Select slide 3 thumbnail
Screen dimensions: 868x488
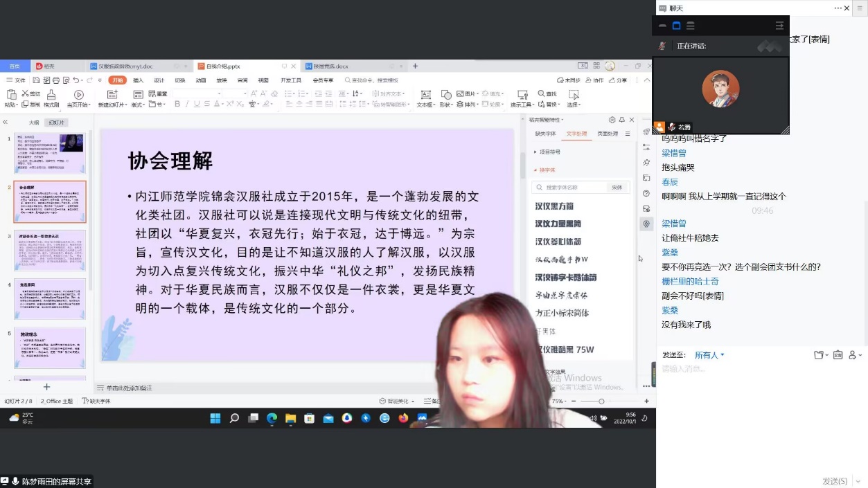point(50,251)
